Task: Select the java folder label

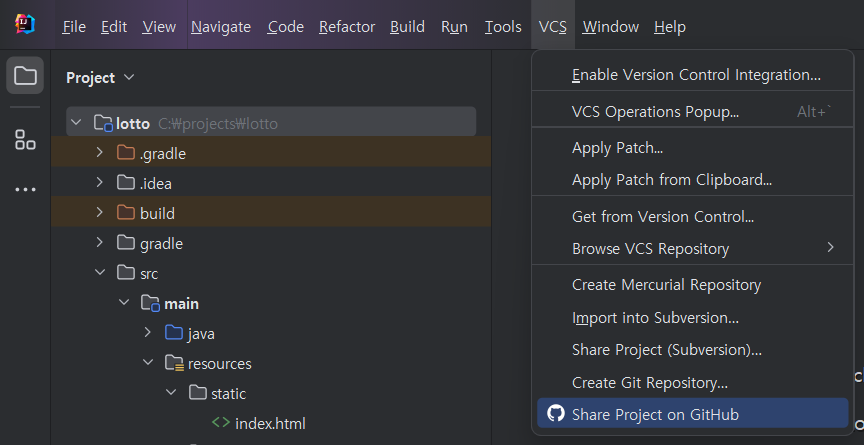Action: coord(201,334)
